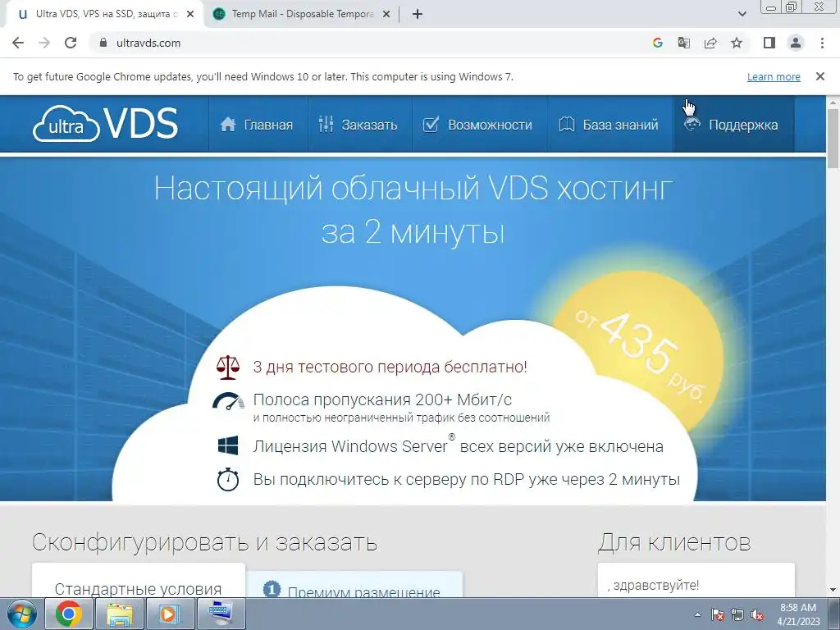Click the Windows logo license icon
This screenshot has width=840, height=630.
coord(228,445)
